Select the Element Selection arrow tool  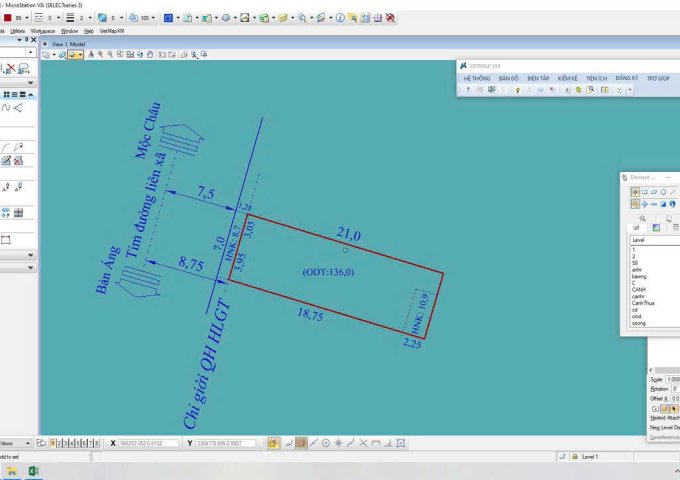point(635,192)
